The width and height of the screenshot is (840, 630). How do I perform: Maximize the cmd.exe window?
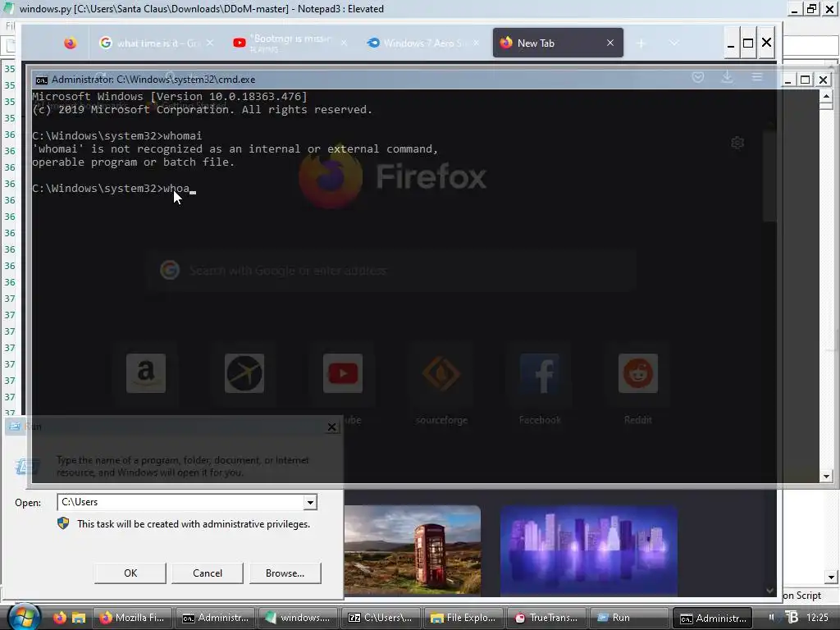click(x=806, y=80)
